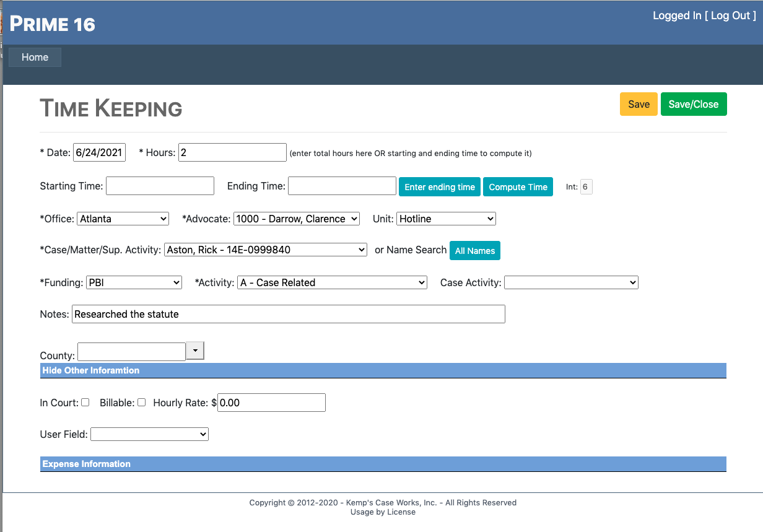Go to the Home menu item
Screen dimensions: 763x532
pyautogui.click(x=35, y=57)
